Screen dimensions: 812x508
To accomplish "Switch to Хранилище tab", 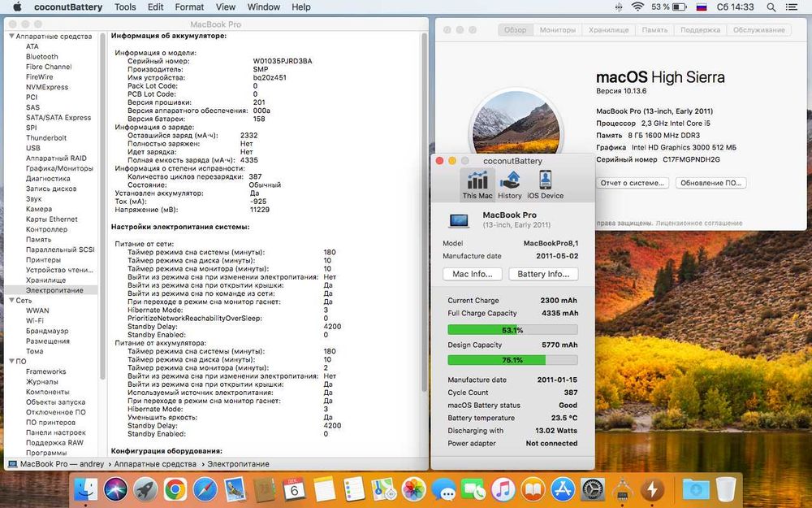I will [x=608, y=30].
